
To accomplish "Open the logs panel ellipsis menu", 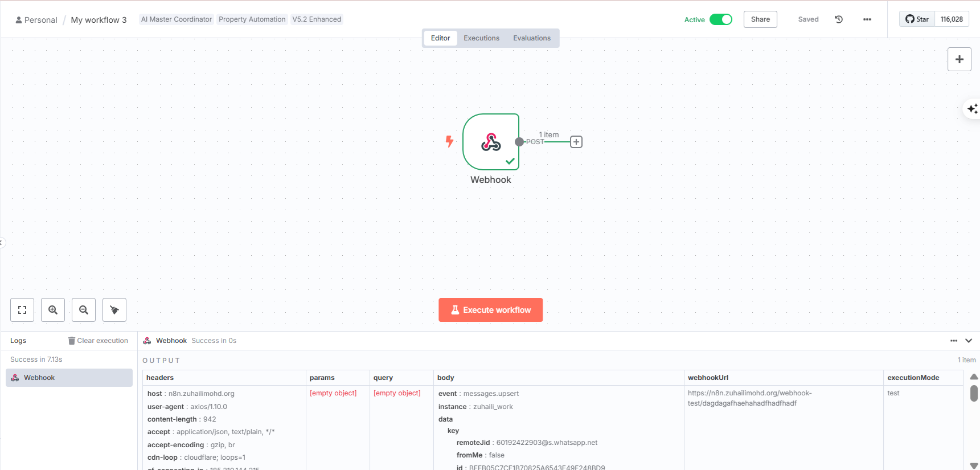I will coord(954,341).
